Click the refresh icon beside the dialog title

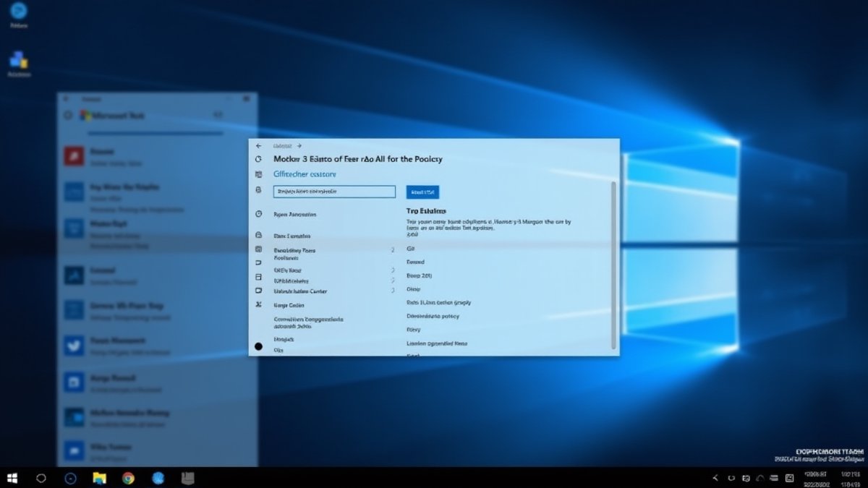click(258, 159)
